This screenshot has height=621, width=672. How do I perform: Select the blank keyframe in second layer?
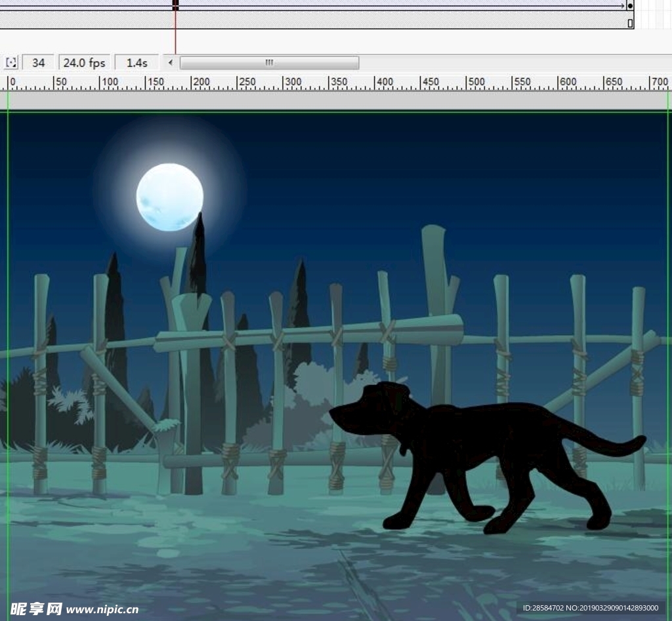pyautogui.click(x=630, y=24)
